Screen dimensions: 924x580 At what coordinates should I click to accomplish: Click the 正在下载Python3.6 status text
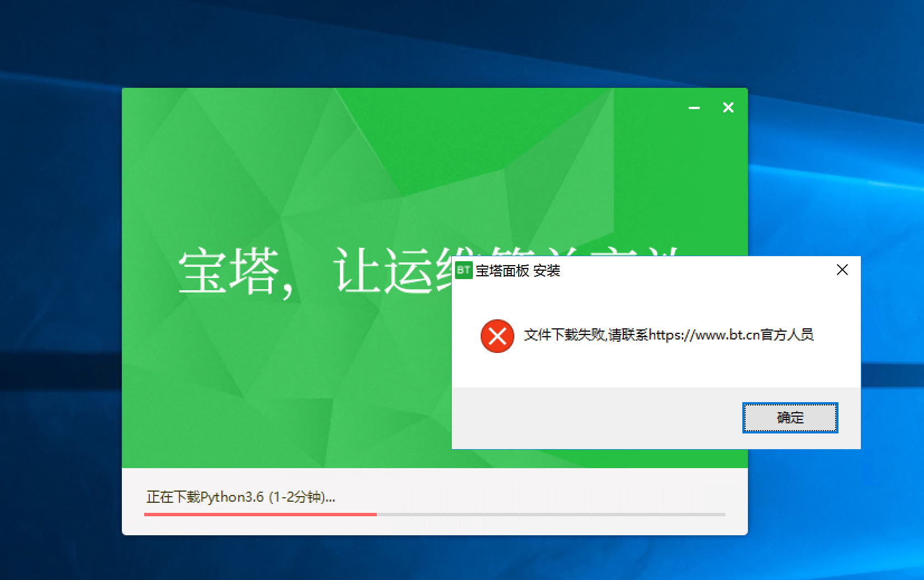coord(241,497)
